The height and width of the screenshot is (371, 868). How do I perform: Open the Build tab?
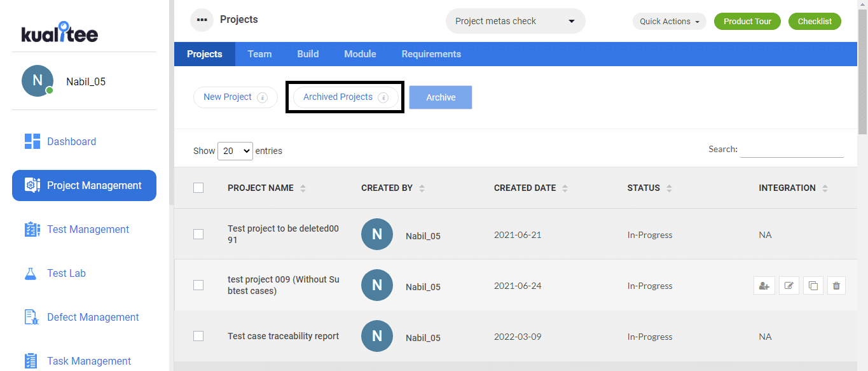coord(307,53)
